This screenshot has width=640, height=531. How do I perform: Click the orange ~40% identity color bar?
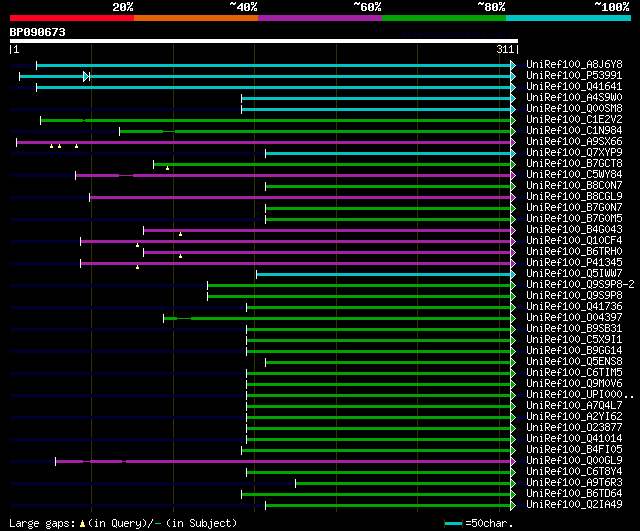196,18
